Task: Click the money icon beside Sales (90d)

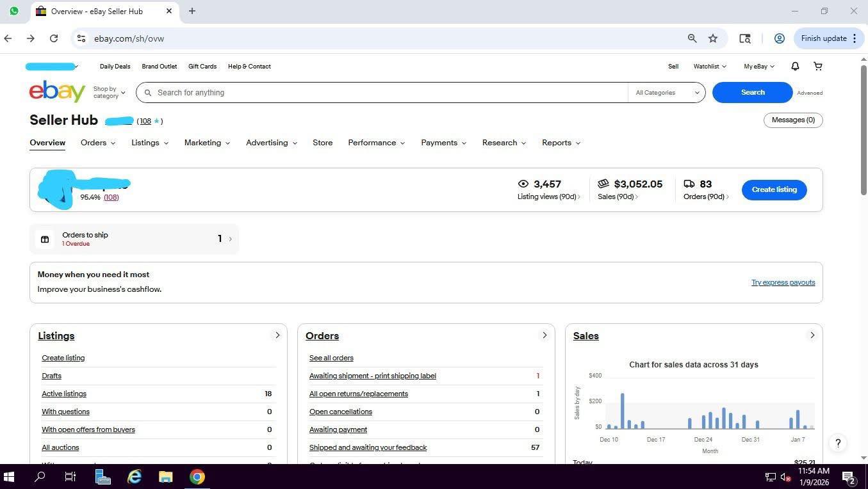Action: (603, 184)
